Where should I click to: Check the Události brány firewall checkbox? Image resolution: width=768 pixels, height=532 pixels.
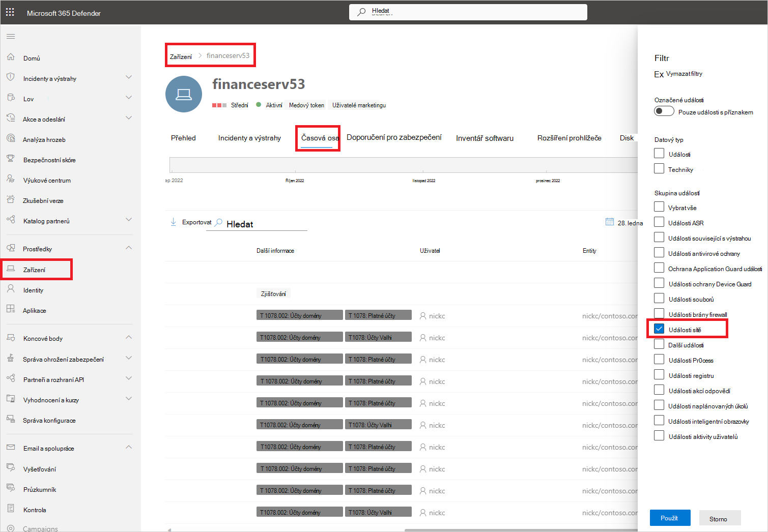pos(659,313)
